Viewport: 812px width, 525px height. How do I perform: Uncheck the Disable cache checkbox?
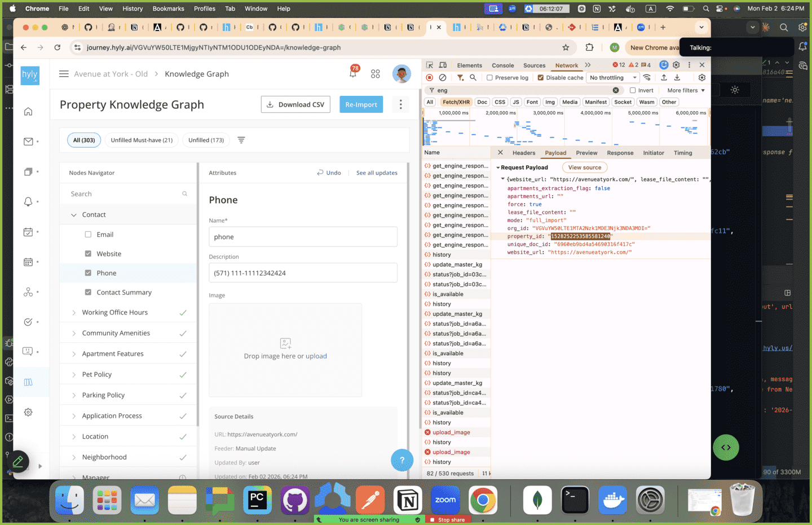[541, 78]
